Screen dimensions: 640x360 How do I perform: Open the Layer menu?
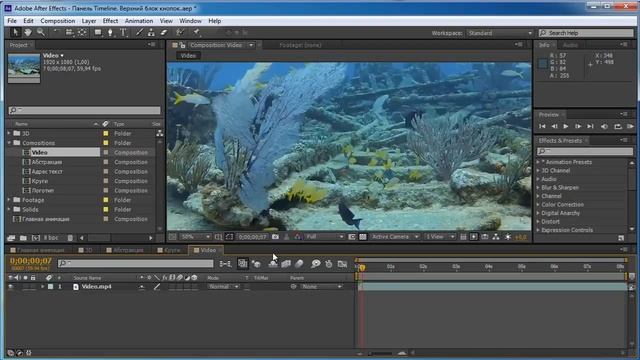[x=89, y=21]
